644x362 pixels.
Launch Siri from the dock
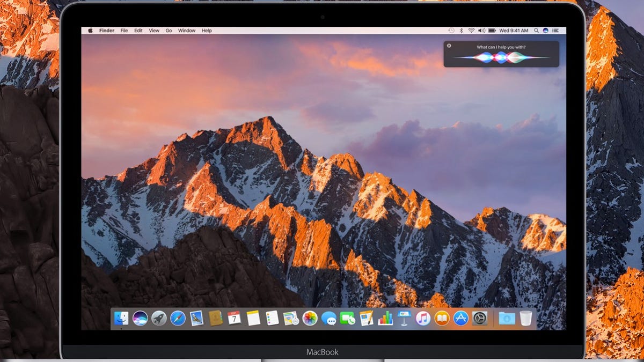coord(140,318)
